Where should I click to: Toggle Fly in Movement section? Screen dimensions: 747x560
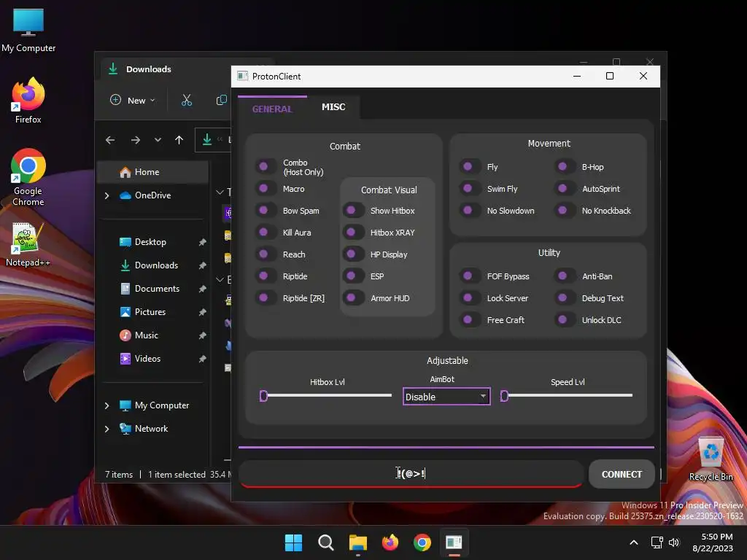pyautogui.click(x=469, y=167)
